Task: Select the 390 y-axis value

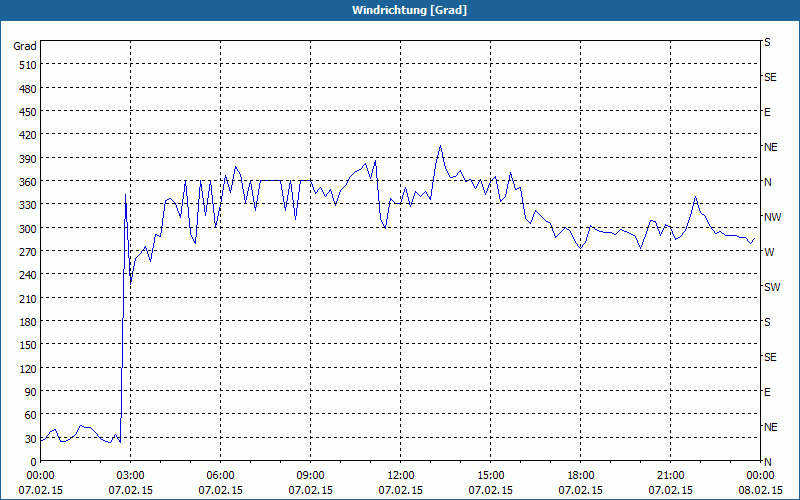Action: tap(28, 159)
